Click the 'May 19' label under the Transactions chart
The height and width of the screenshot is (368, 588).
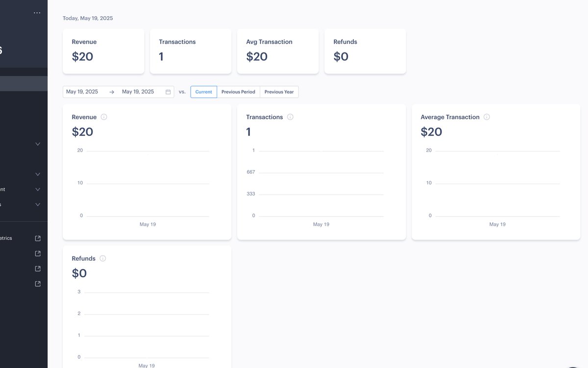(x=321, y=224)
